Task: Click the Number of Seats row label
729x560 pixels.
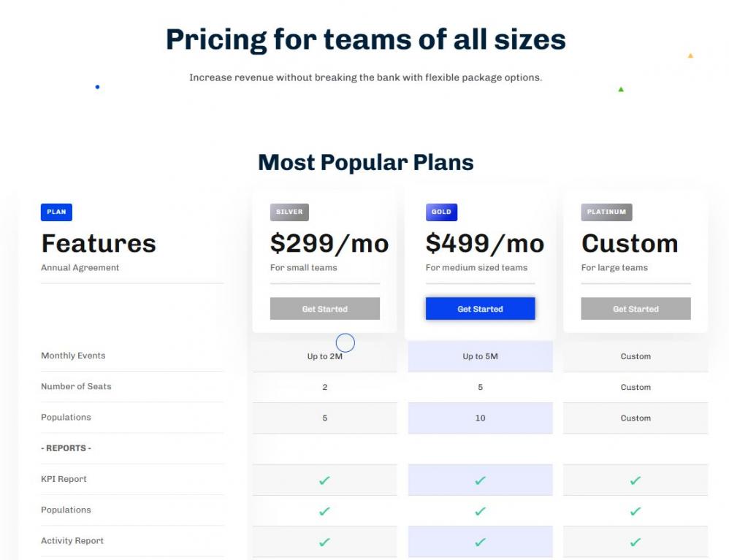Action: pyautogui.click(x=76, y=386)
